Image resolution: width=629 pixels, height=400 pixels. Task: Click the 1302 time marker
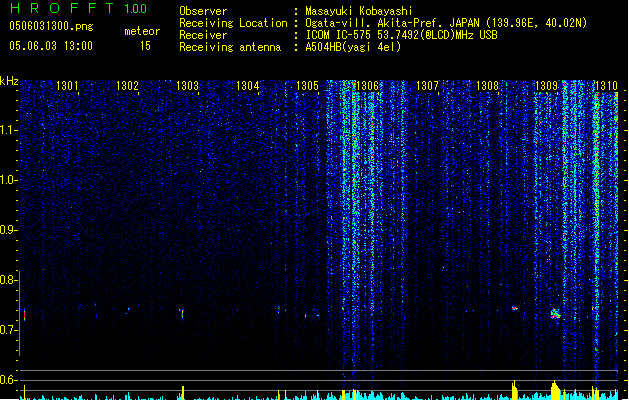(x=127, y=86)
